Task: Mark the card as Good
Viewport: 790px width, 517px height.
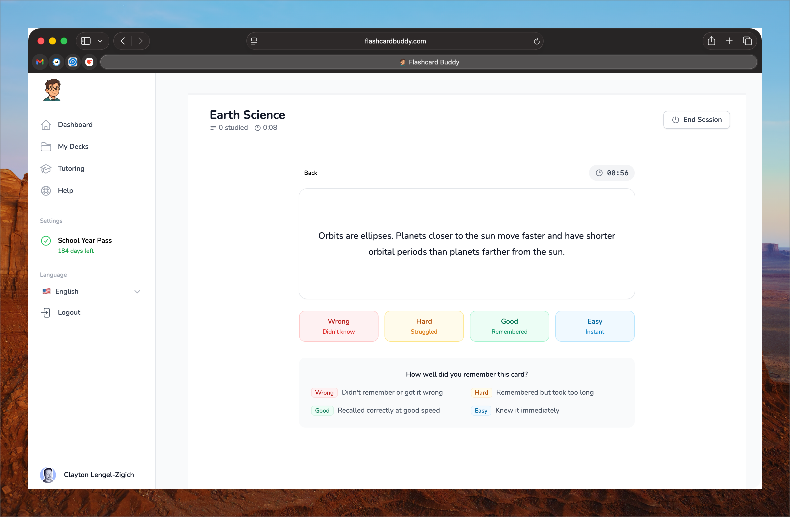Action: [x=509, y=326]
